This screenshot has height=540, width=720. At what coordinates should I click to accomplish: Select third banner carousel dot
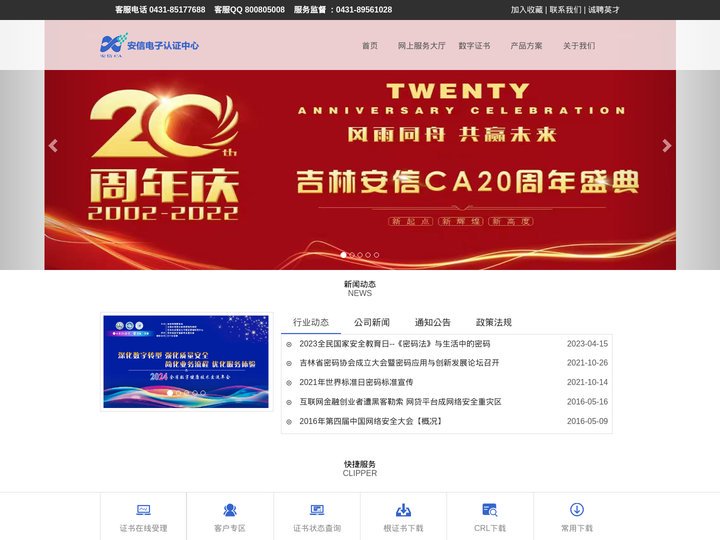pyautogui.click(x=360, y=255)
